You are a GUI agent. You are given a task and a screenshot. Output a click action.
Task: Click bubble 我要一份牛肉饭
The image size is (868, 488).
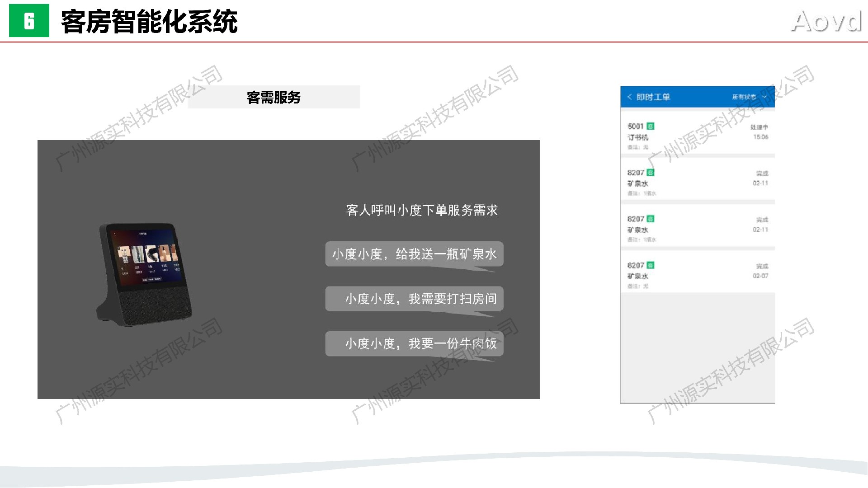[414, 343]
